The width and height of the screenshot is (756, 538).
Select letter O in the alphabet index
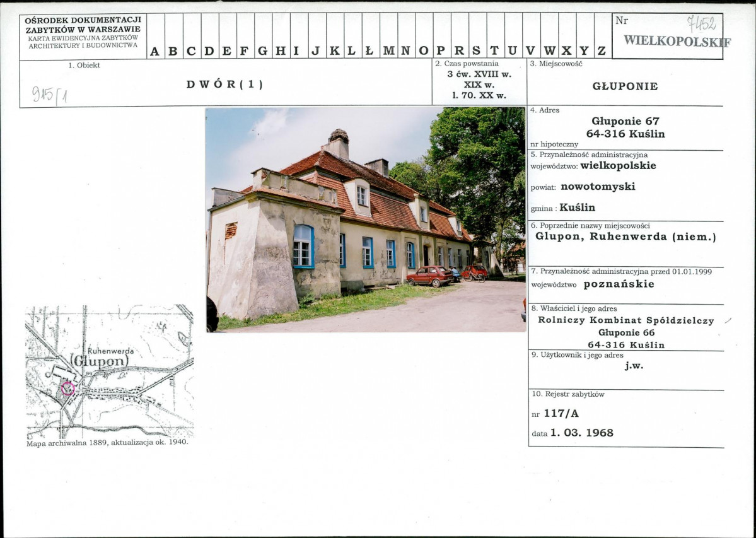tap(424, 51)
